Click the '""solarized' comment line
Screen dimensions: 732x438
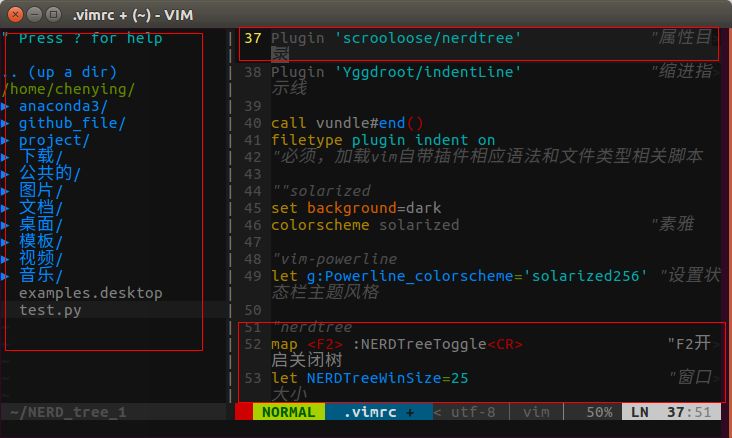(322, 191)
